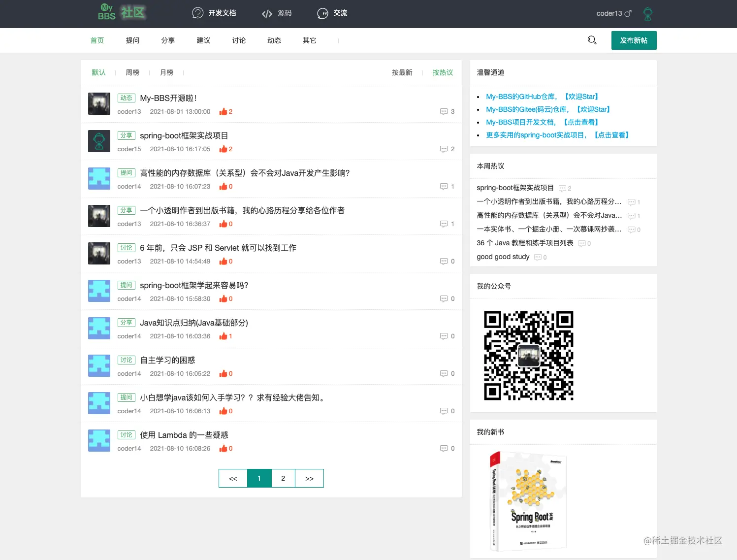Click the search magnifier icon
This screenshot has height=560, width=737.
pos(592,40)
